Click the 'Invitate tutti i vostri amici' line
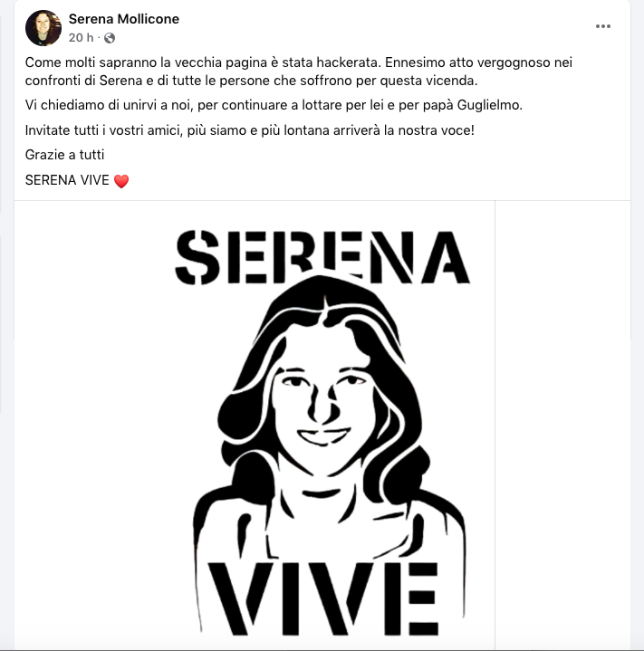Screen dimensions: 644x651 (x=250, y=130)
